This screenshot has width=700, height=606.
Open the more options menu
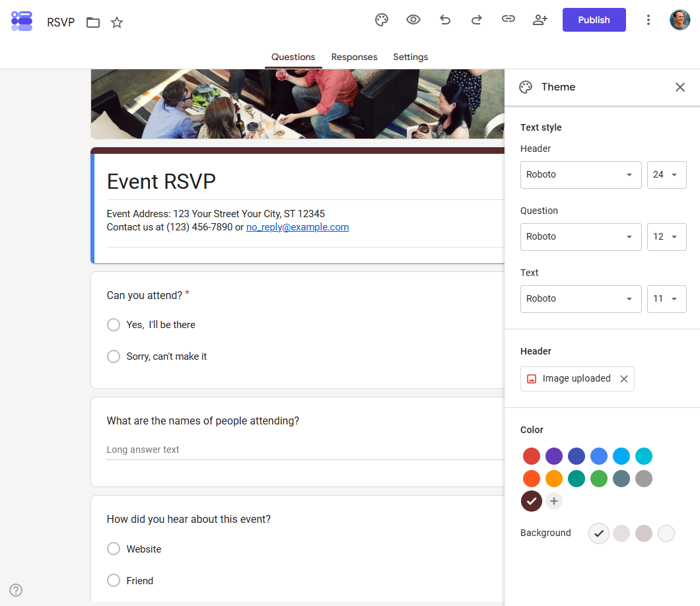[x=648, y=20]
